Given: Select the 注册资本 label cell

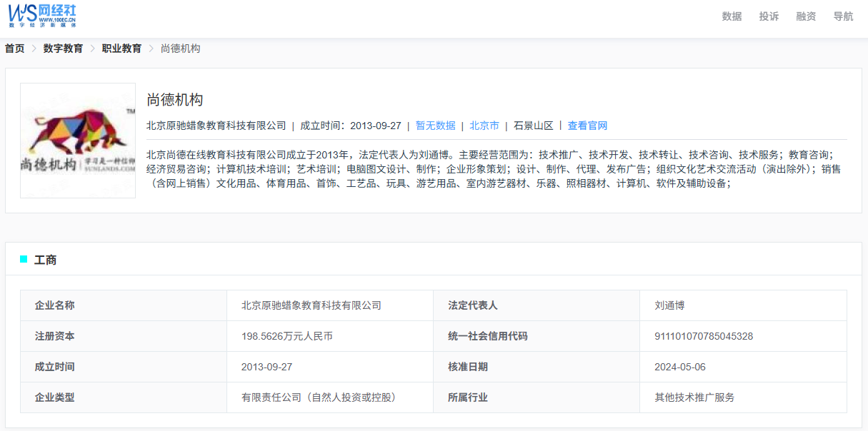Looking at the screenshot, I should click(x=124, y=336).
